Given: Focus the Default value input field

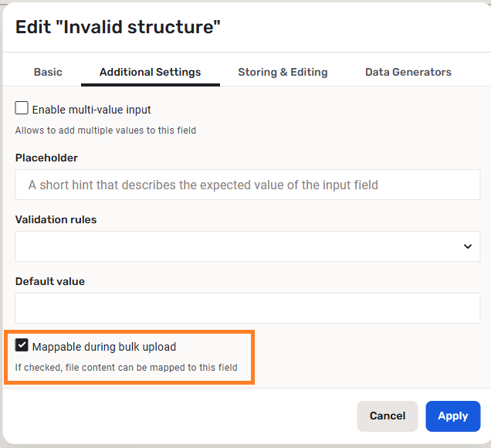Looking at the screenshot, I should coord(247,307).
